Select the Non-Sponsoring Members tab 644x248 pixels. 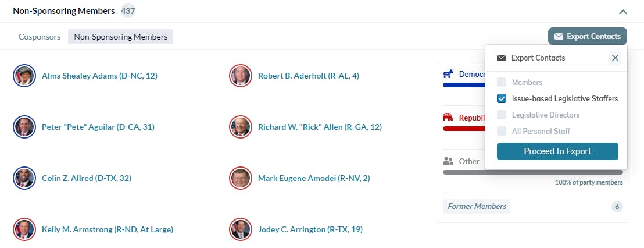pos(120,37)
